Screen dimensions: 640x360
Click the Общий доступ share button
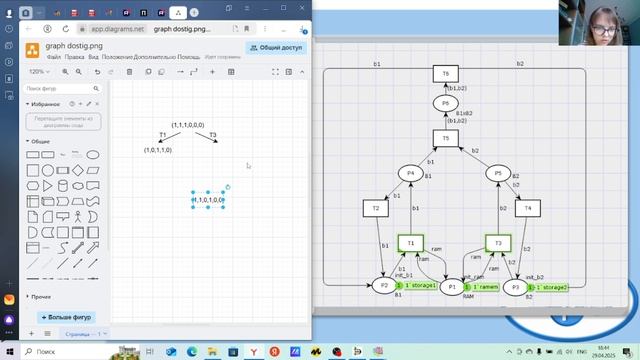(276, 48)
